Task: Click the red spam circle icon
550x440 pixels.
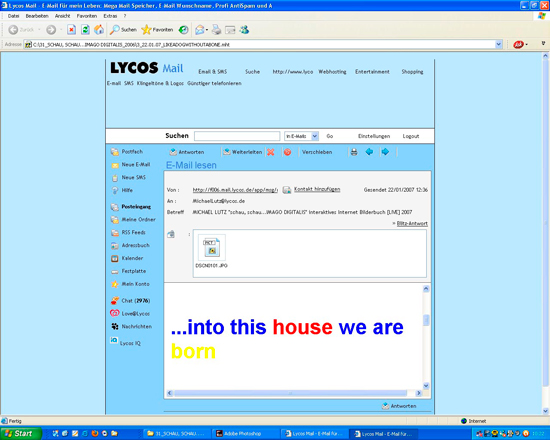Action: pos(287,152)
